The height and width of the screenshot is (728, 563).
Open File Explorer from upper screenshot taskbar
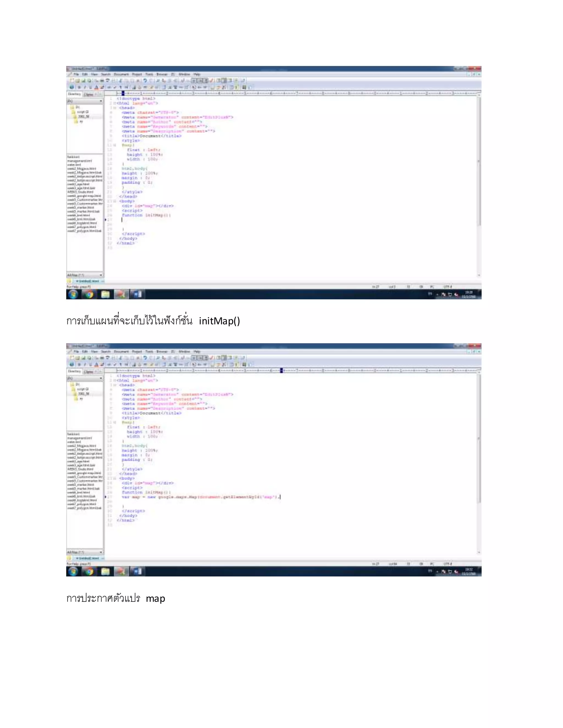tap(105, 294)
